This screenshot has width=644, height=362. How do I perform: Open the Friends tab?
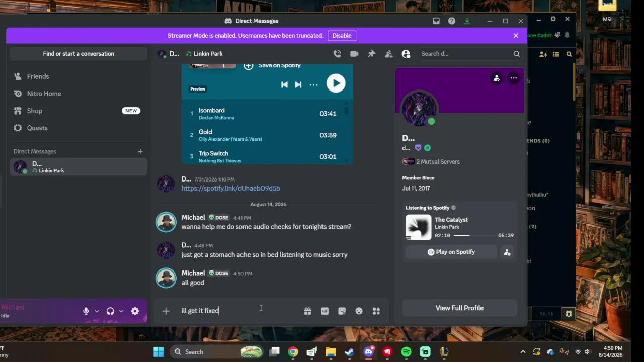pos(78,76)
